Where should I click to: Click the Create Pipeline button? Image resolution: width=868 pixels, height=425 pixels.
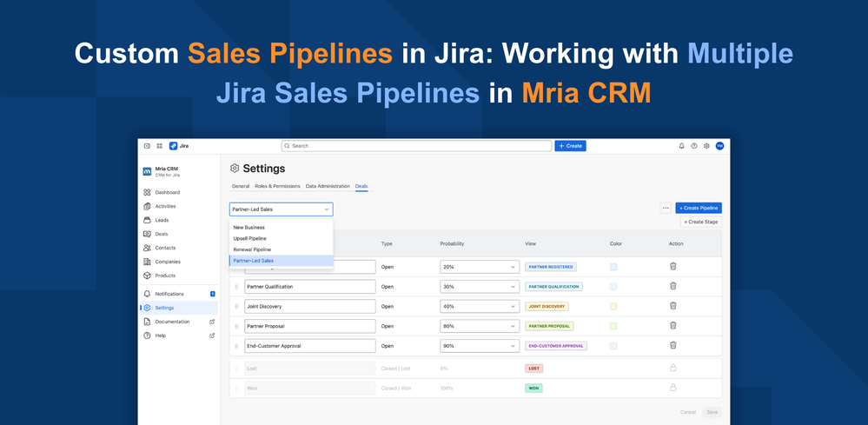[x=699, y=208]
